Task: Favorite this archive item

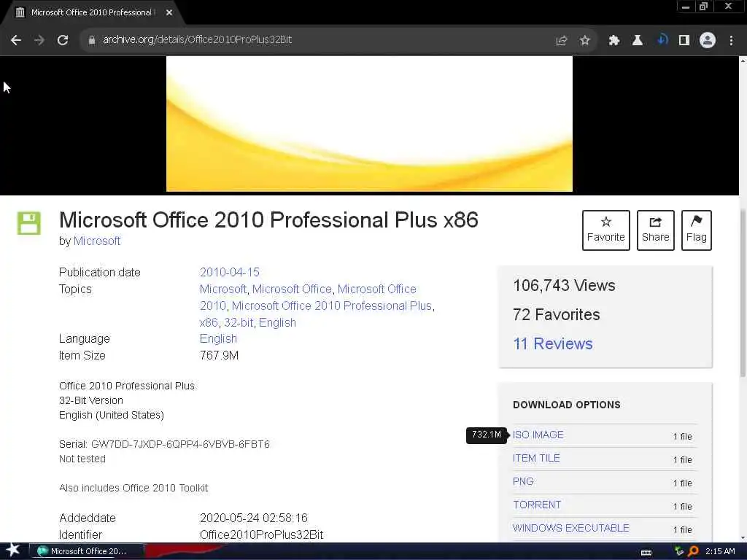Action: point(605,230)
